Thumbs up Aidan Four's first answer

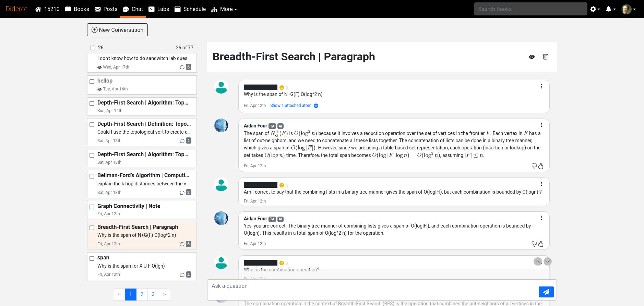coord(541,166)
